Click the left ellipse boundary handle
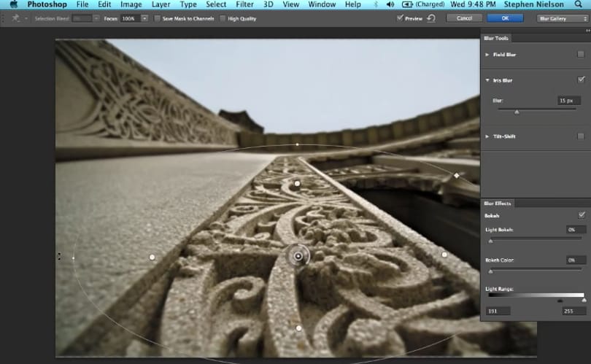 [x=73, y=258]
